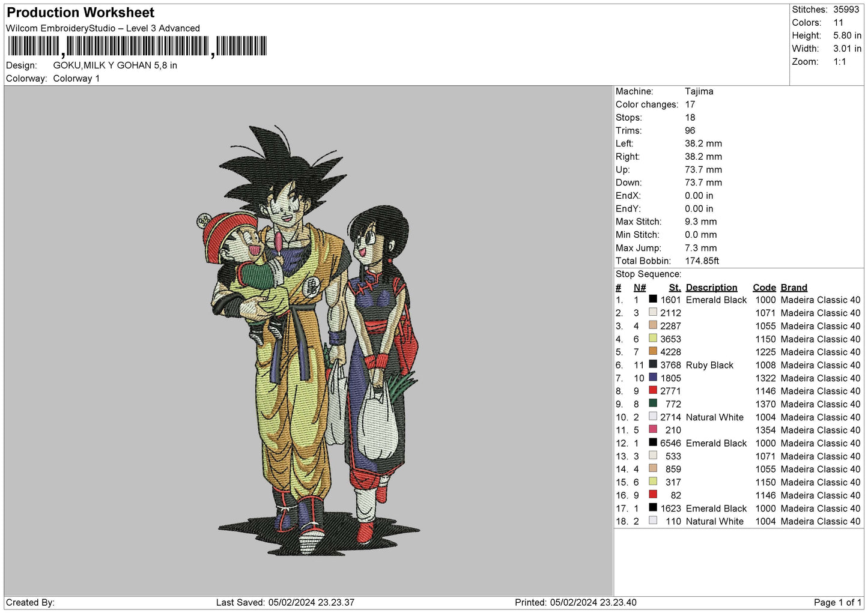Select the red swatch beside 82 stitches
The width and height of the screenshot is (868, 613).
[x=653, y=495]
